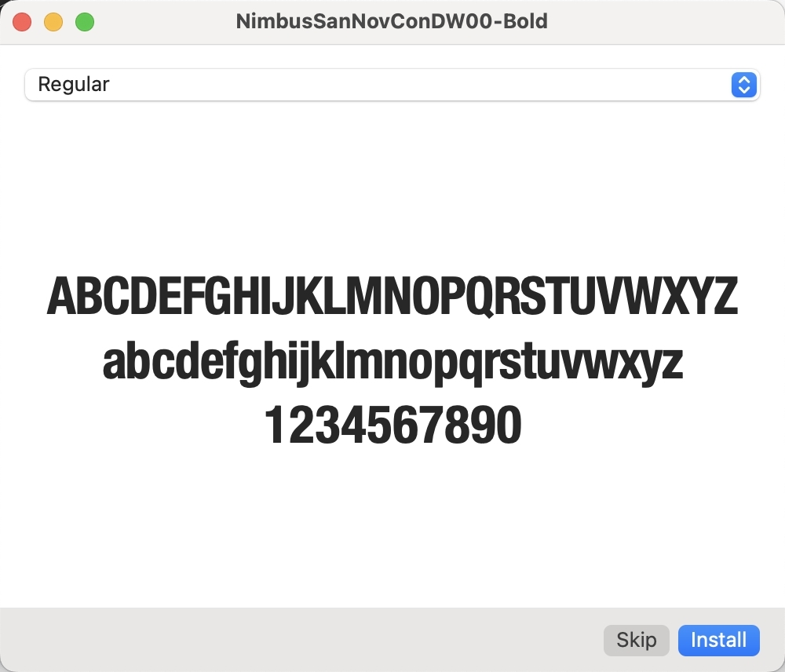Image resolution: width=785 pixels, height=672 pixels.
Task: Click uppercase letter Z in preview
Action: [724, 296]
